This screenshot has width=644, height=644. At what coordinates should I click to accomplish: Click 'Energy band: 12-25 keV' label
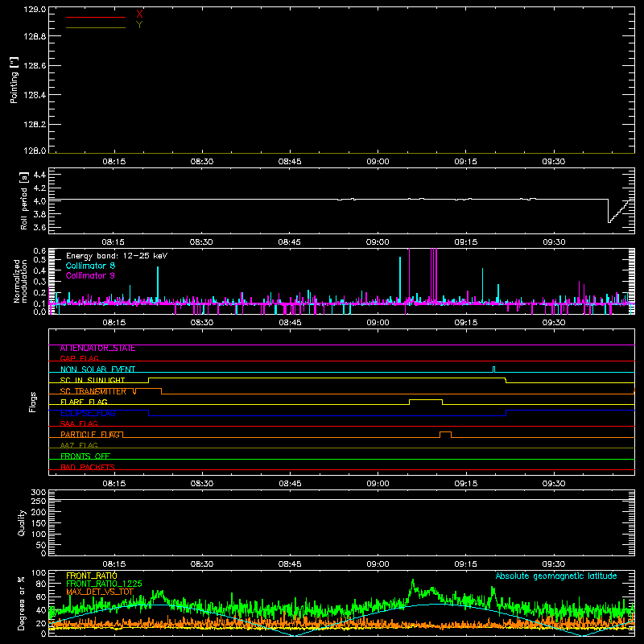coord(117,256)
